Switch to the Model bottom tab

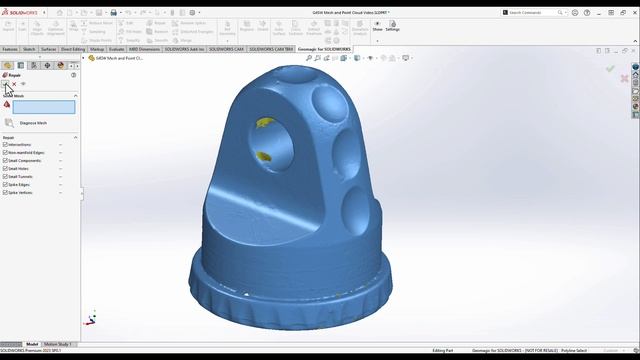32,344
